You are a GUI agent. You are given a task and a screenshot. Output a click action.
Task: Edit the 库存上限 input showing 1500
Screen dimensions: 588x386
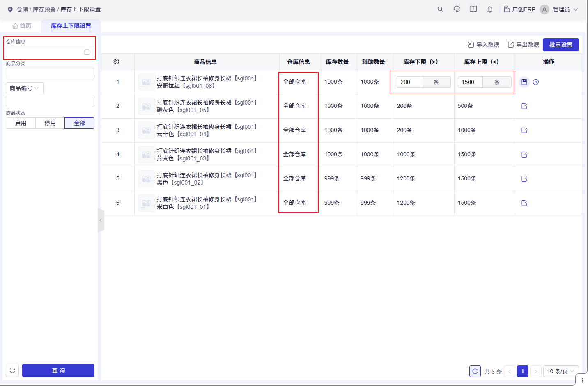tap(470, 82)
